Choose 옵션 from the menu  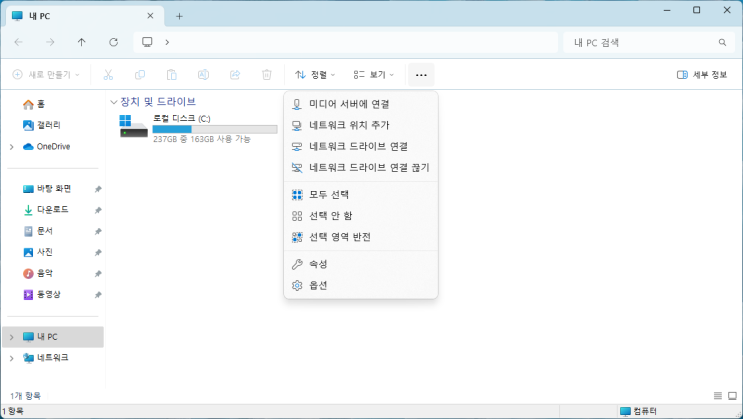point(361,285)
